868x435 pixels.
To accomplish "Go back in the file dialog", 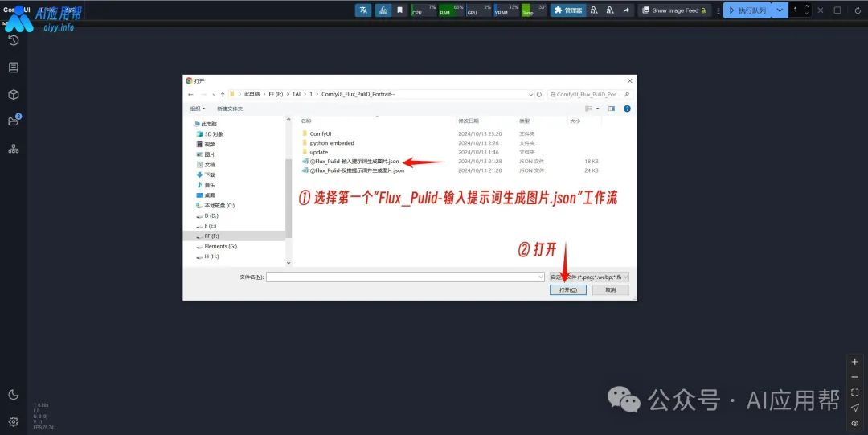I will [191, 95].
